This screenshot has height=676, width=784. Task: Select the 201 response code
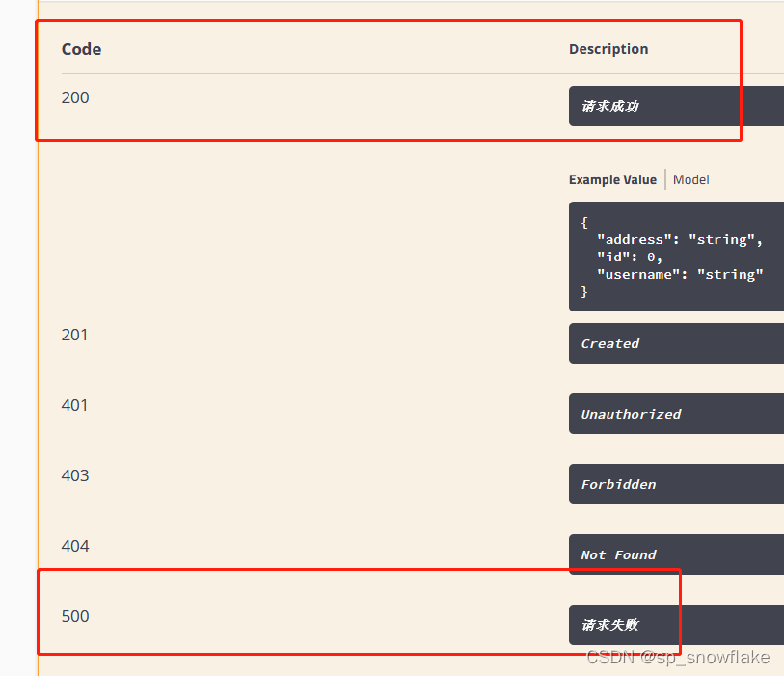[74, 335]
